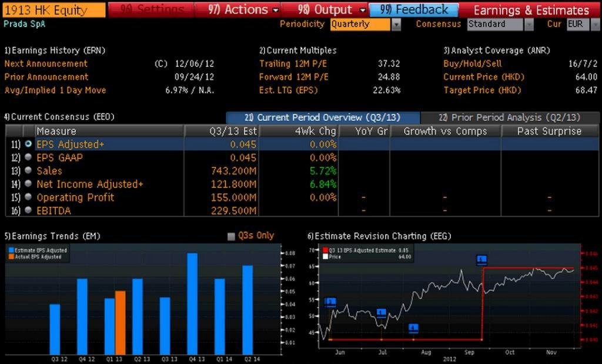Click the Current Price (HKD) value 64.00
602x364 pixels.
click(x=586, y=77)
